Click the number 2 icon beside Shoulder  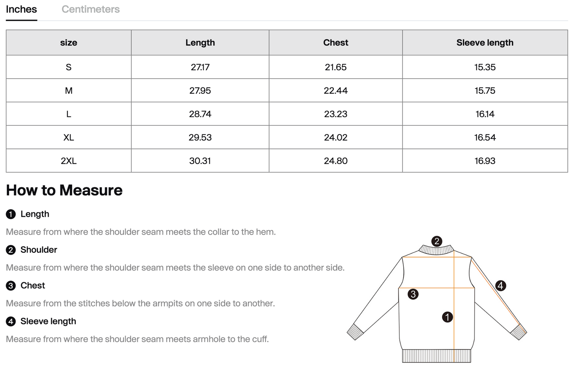[x=11, y=250]
